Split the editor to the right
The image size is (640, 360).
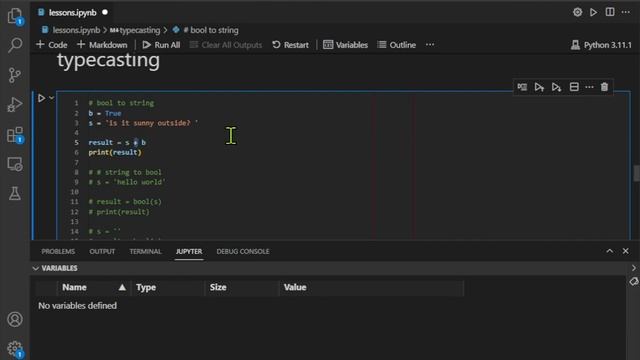click(610, 12)
